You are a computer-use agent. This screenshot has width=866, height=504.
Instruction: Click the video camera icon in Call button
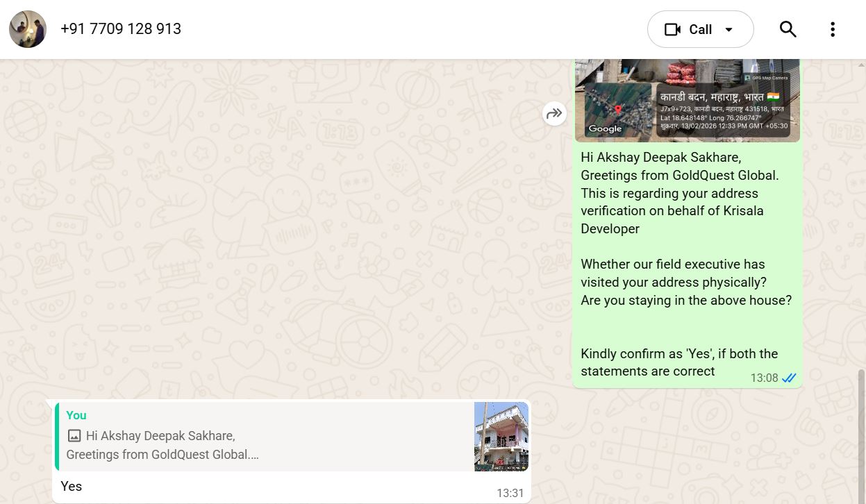click(x=672, y=29)
